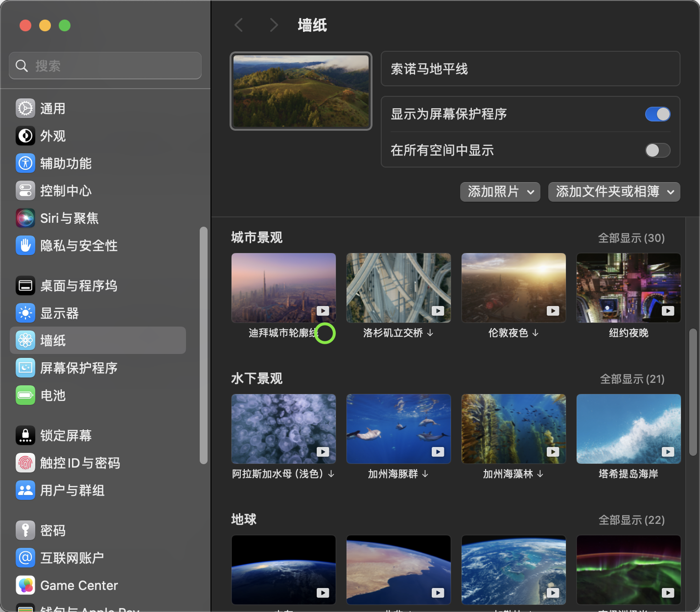Viewport: 700px width, 612px height.
Task: Open Siri与聚焦 via its icon
Action: (x=25, y=218)
